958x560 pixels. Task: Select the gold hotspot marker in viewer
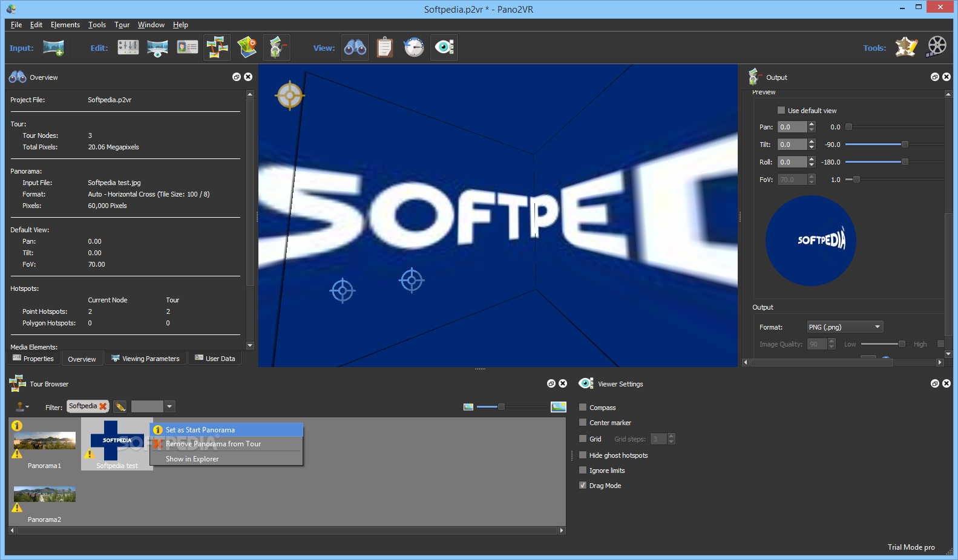coord(290,95)
